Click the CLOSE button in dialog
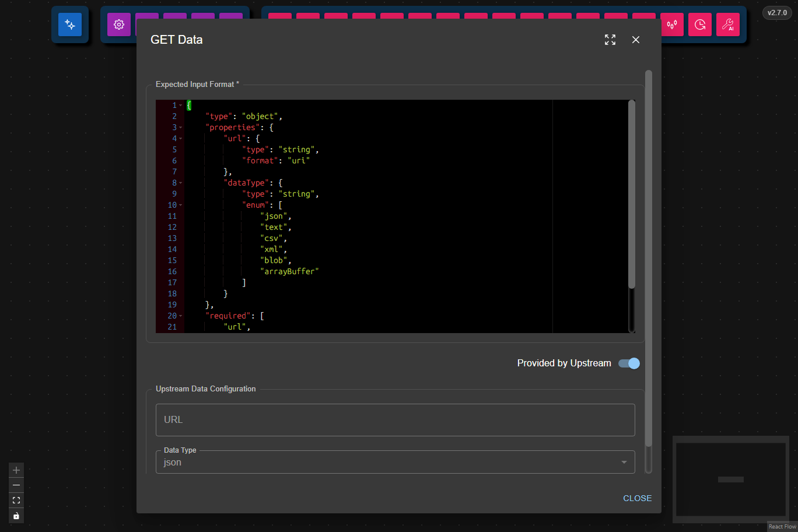This screenshot has width=798, height=532. 637,498
